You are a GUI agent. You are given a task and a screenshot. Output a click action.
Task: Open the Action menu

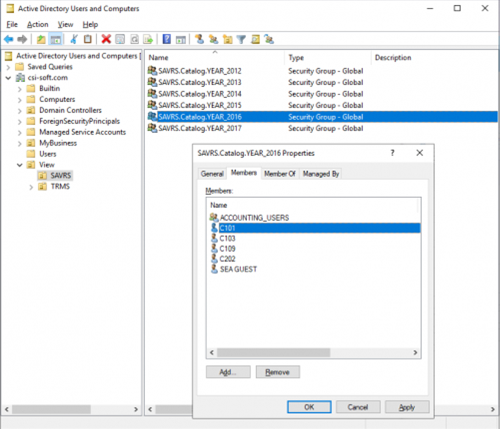pos(37,24)
